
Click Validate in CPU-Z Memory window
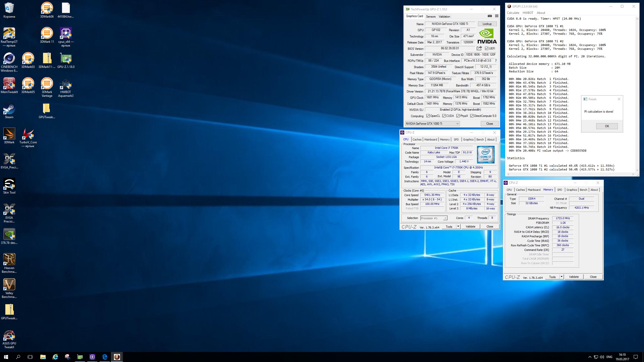[574, 277]
